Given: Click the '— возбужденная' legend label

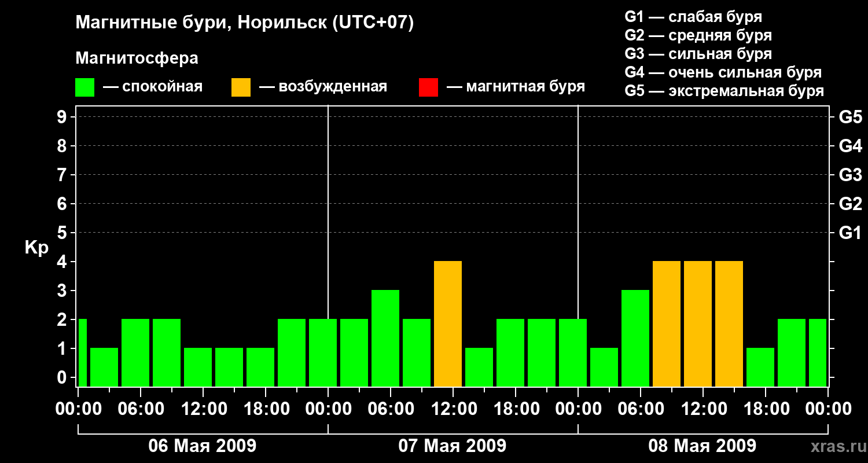Looking at the screenshot, I should (x=323, y=87).
